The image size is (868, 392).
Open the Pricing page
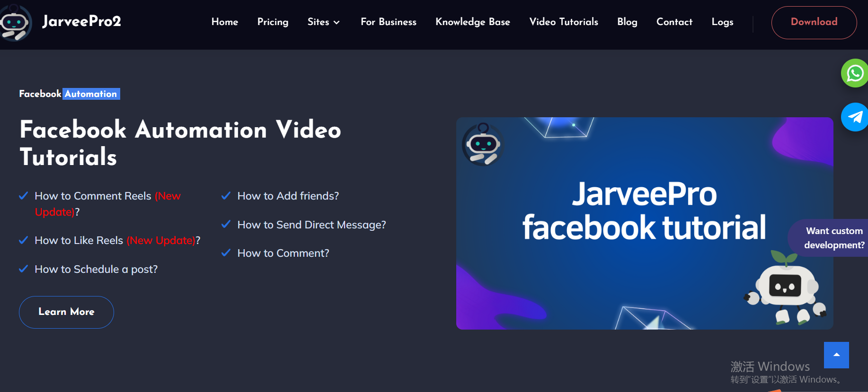tap(273, 22)
